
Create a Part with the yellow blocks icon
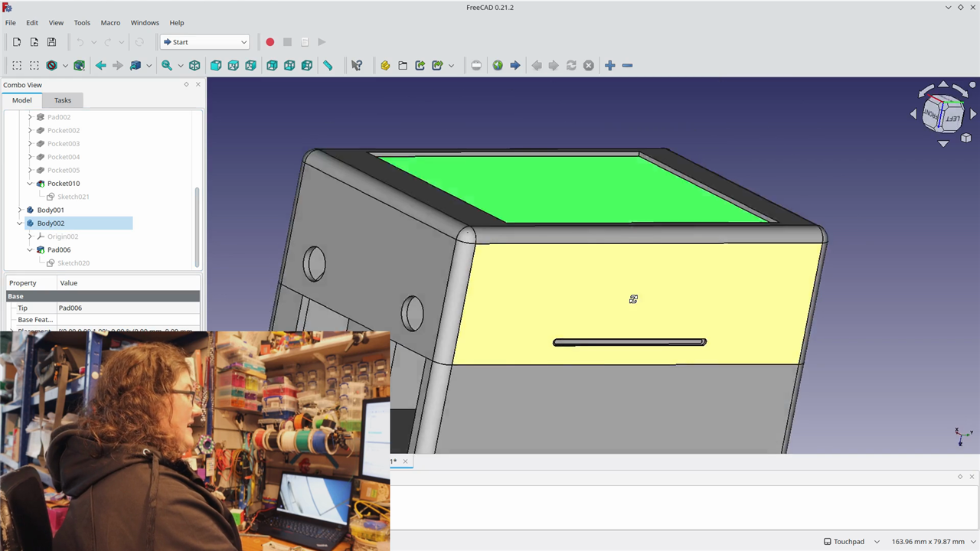pos(385,66)
